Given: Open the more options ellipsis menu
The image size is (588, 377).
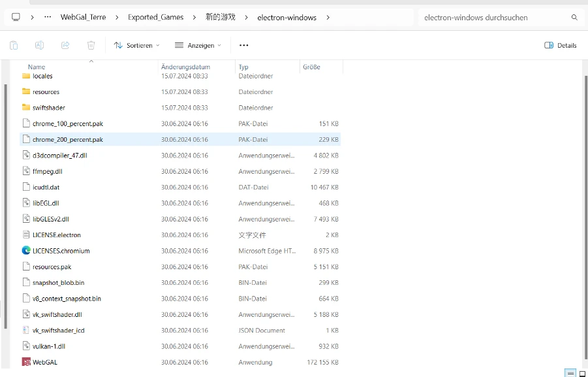Looking at the screenshot, I should [x=244, y=45].
